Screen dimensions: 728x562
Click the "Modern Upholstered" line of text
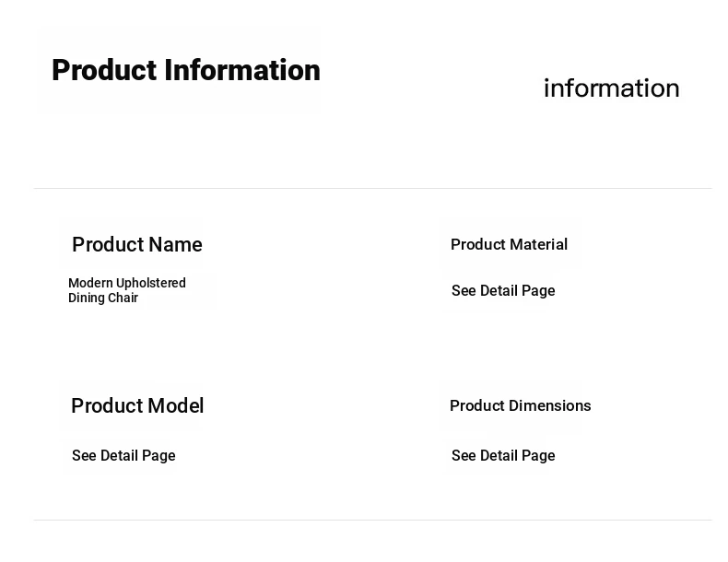pos(127,283)
